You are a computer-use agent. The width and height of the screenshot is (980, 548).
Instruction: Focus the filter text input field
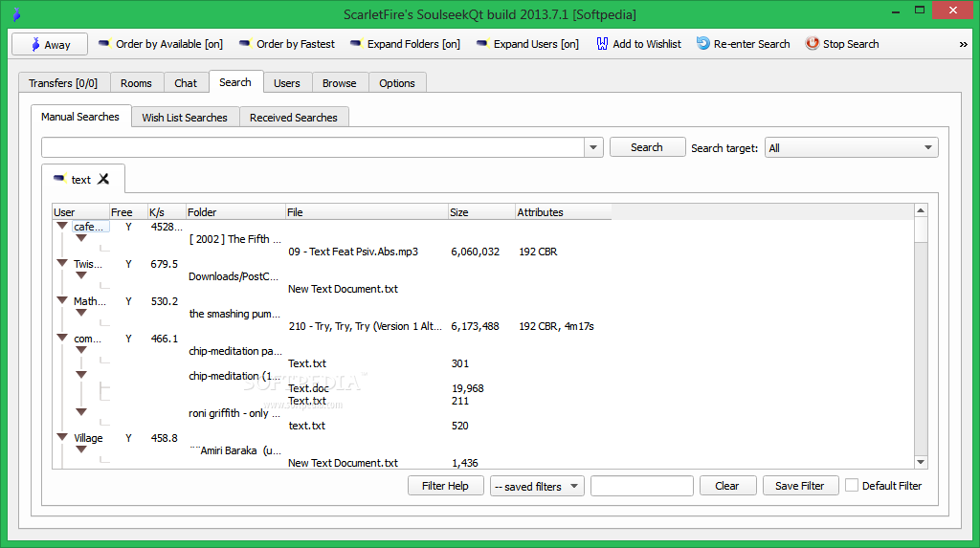(642, 486)
